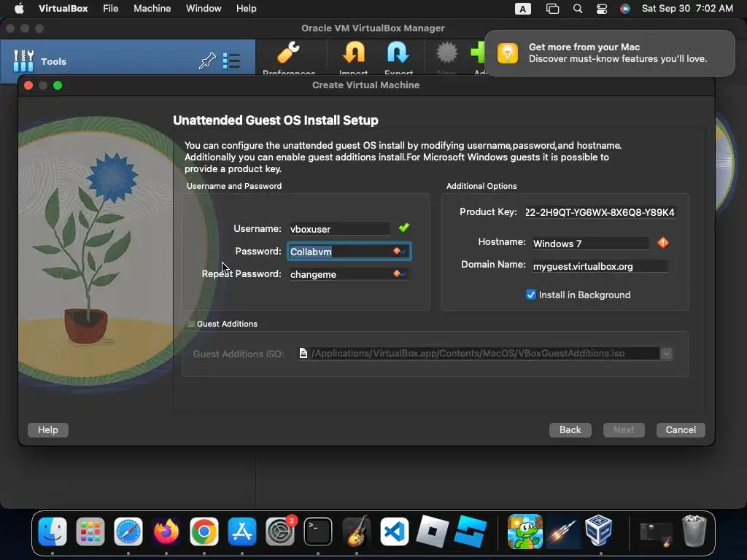
Task: Click the Repeat Password field
Action: click(x=349, y=274)
